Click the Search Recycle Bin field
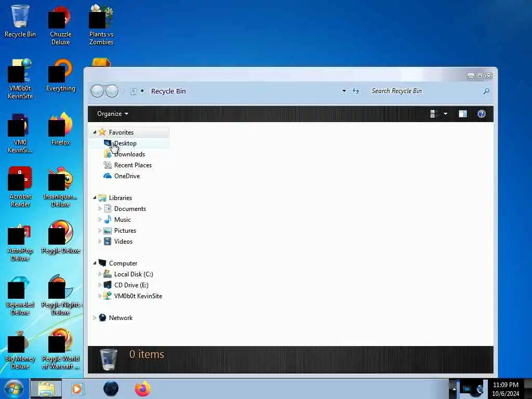The height and width of the screenshot is (399, 532). coord(426,91)
